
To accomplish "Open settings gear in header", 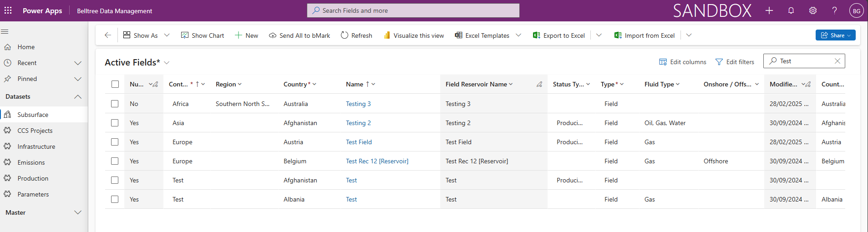I will pyautogui.click(x=813, y=10).
